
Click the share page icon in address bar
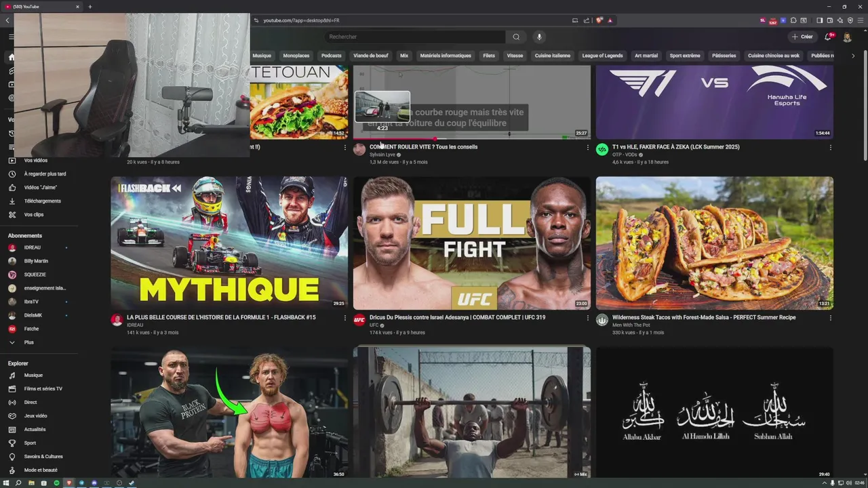[x=586, y=20]
